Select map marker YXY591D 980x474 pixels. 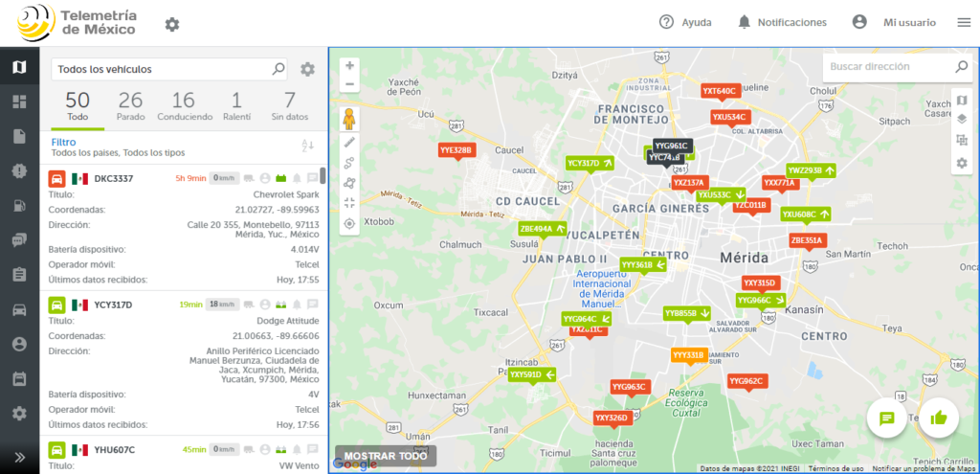click(x=532, y=375)
